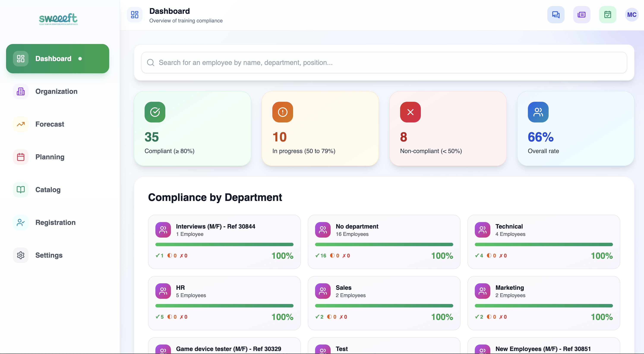Open the Dashboard menu entry
The width and height of the screenshot is (644, 354).
point(57,58)
